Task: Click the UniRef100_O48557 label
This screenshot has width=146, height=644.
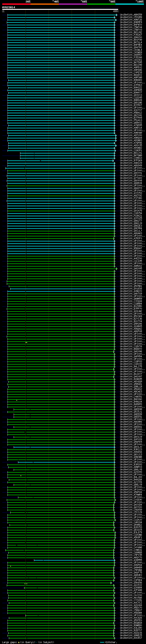Action: (131, 55)
